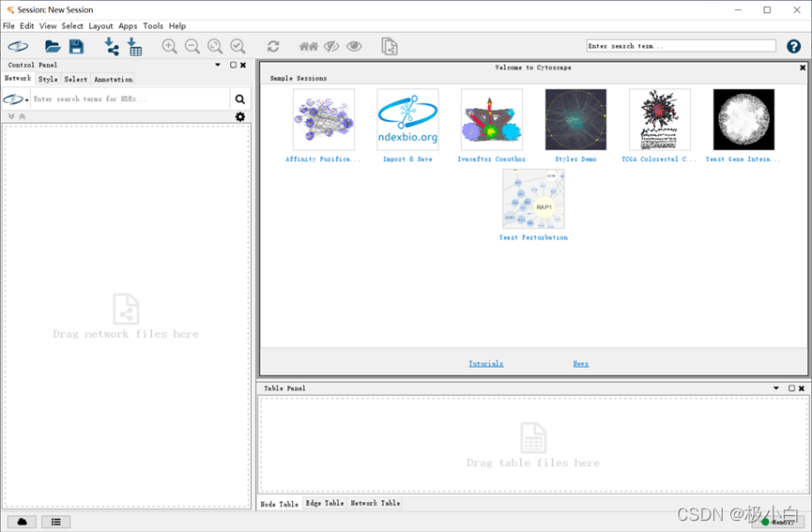This screenshot has height=532, width=812.
Task: Click the Yeast Perturbation label link
Action: tap(533, 237)
